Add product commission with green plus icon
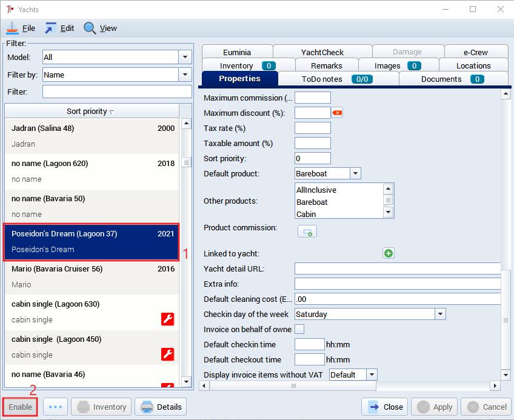The width and height of the screenshot is (514, 420). point(307,232)
